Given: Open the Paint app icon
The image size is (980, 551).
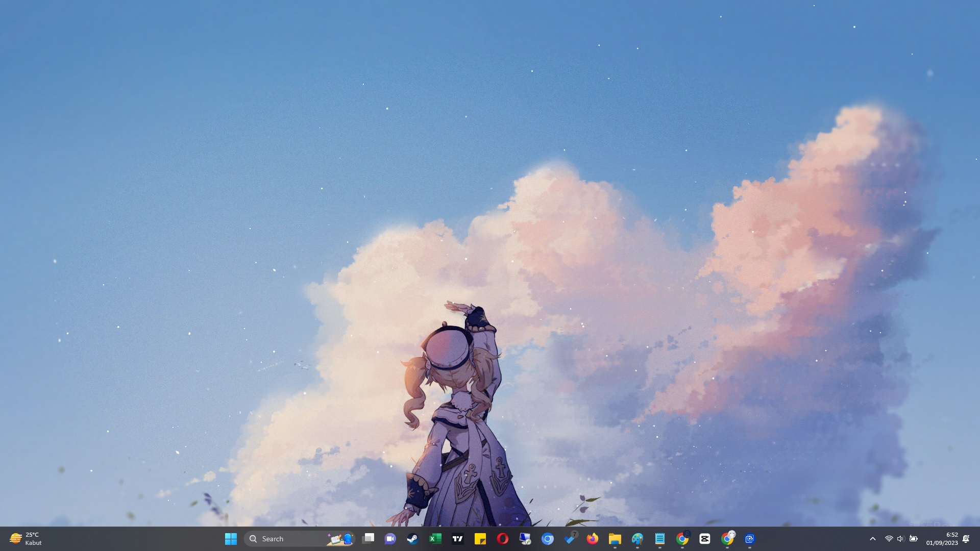Looking at the screenshot, I should pyautogui.click(x=637, y=539).
